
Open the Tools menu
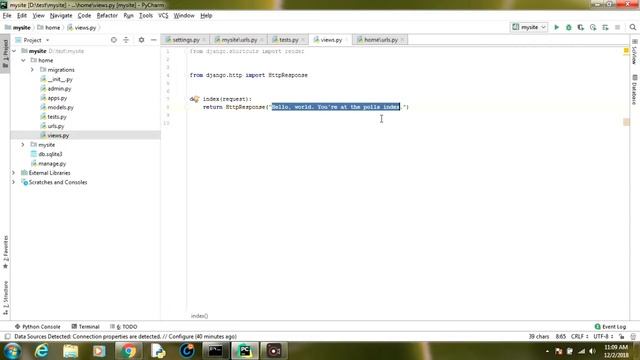pyautogui.click(x=146, y=16)
